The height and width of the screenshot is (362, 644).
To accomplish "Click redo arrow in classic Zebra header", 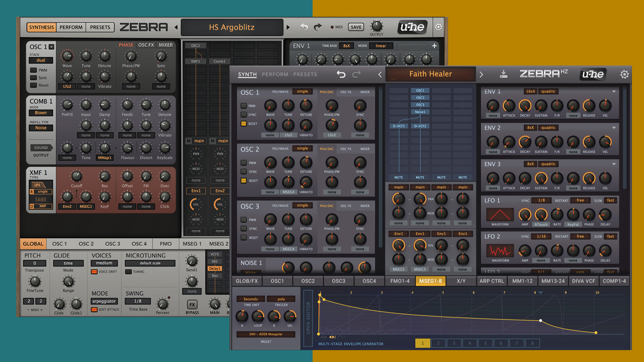I will coord(317,27).
